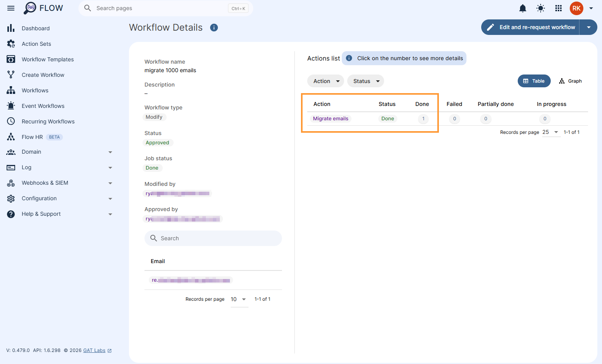Click the Migrate emails action chip
The width and height of the screenshot is (602, 364).
331,119
